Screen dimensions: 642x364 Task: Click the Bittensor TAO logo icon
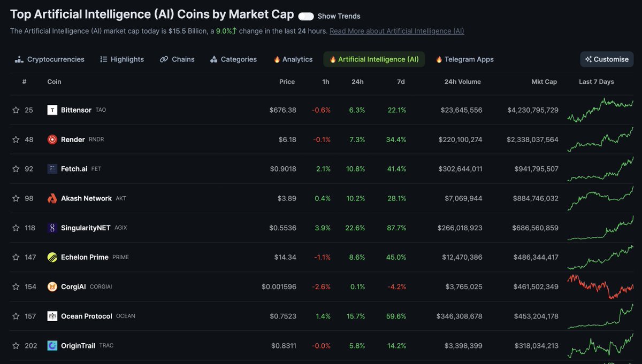click(x=52, y=110)
